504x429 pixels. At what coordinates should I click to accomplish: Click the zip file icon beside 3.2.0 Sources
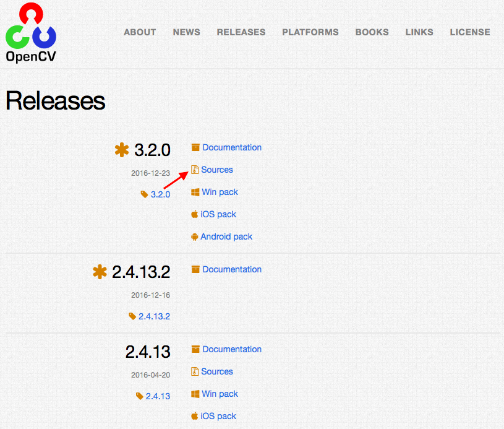[195, 170]
